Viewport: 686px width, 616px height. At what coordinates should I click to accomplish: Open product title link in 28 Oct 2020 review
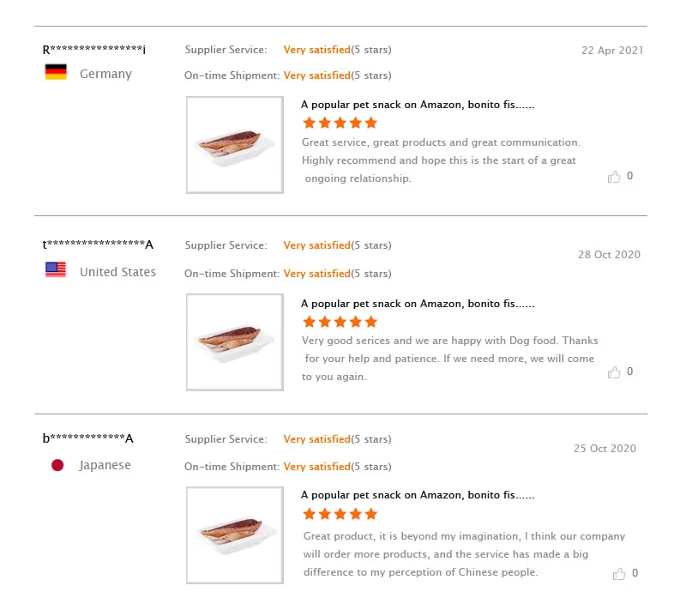click(x=418, y=304)
